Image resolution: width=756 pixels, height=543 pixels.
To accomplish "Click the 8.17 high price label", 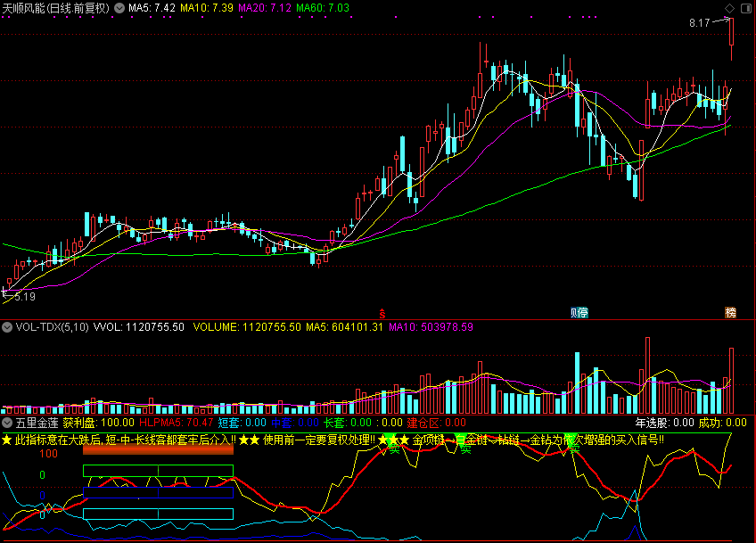I will pyautogui.click(x=699, y=22).
